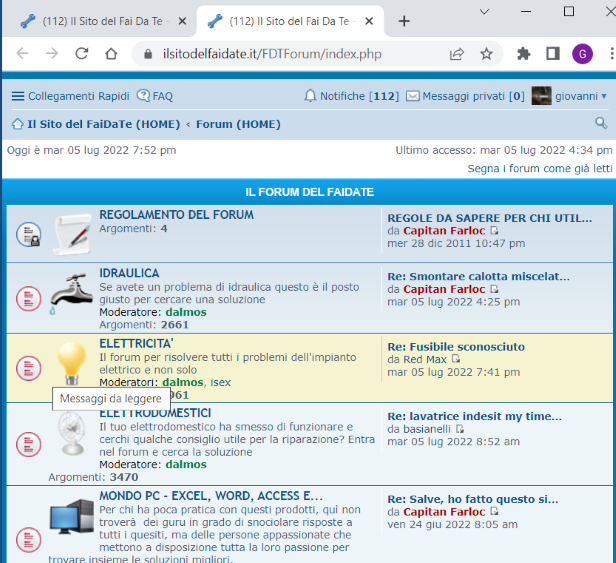Open the purple G profile avatar
Image resolution: width=616 pixels, height=563 pixels.
pyautogui.click(x=582, y=54)
